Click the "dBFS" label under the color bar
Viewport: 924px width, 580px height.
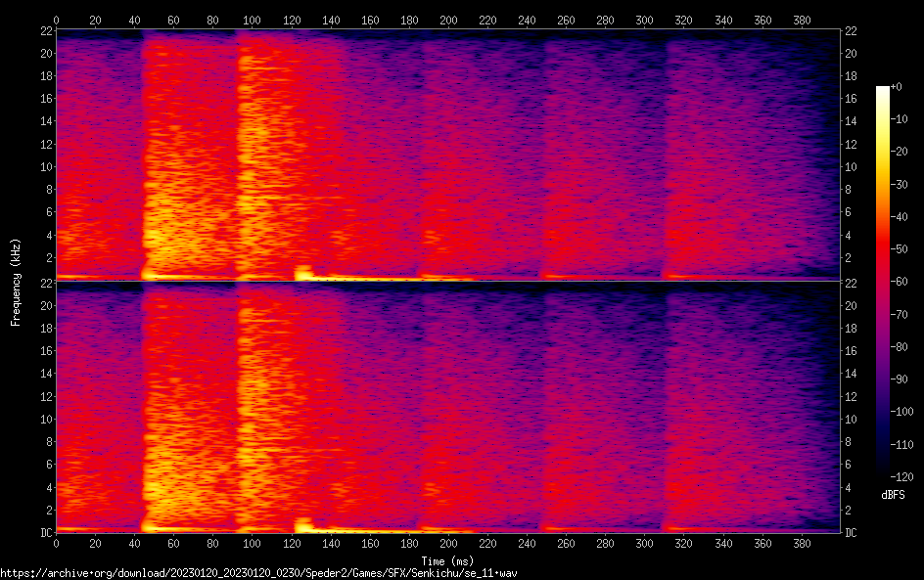[892, 496]
